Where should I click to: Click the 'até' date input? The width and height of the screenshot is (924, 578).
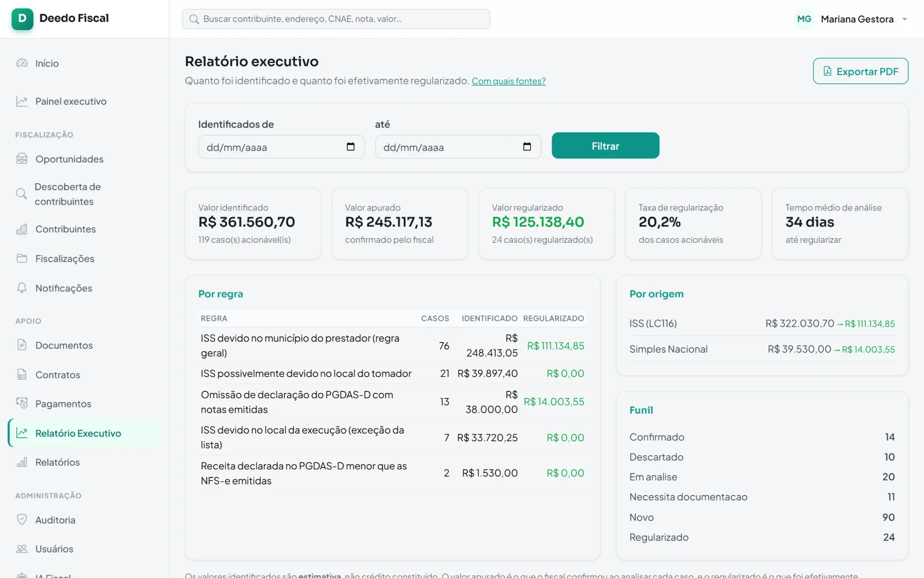point(458,147)
